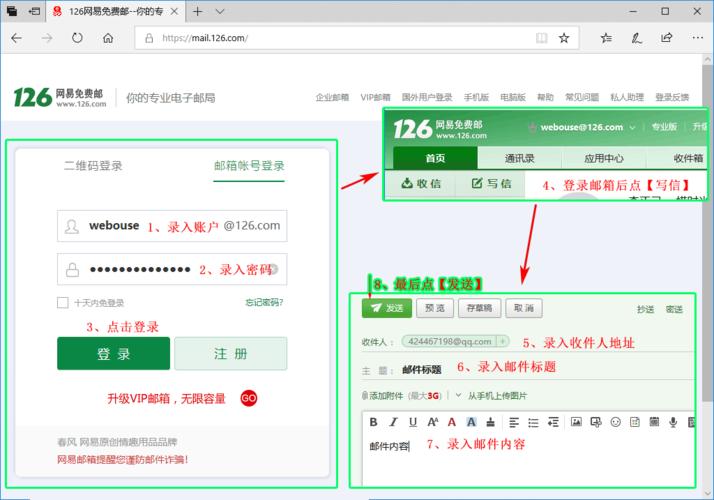Image resolution: width=714 pixels, height=500 pixels.
Task: Click 从手机上传图片 link
Action: coord(497,396)
